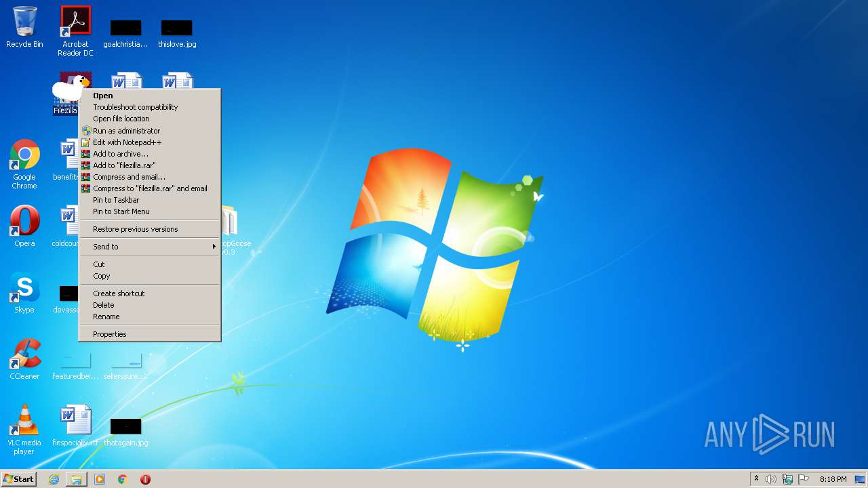This screenshot has height=488, width=868.
Task: Select the thislove.jpg desktop file
Action: tap(177, 34)
